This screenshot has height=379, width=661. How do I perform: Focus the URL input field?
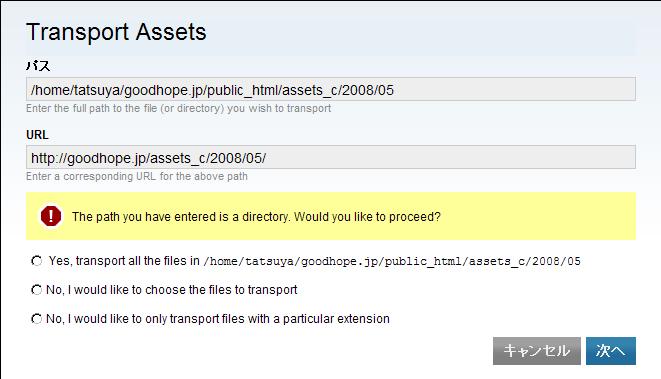click(331, 157)
